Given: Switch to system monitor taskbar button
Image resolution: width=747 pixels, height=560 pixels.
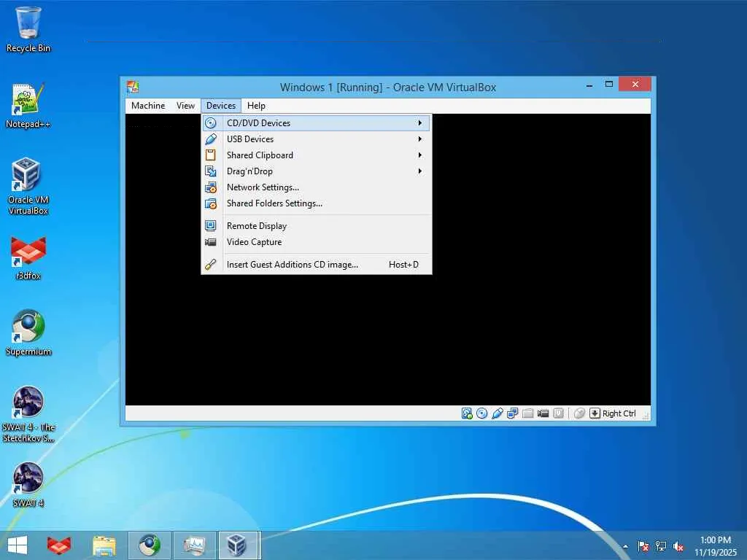Looking at the screenshot, I should pyautogui.click(x=194, y=545).
